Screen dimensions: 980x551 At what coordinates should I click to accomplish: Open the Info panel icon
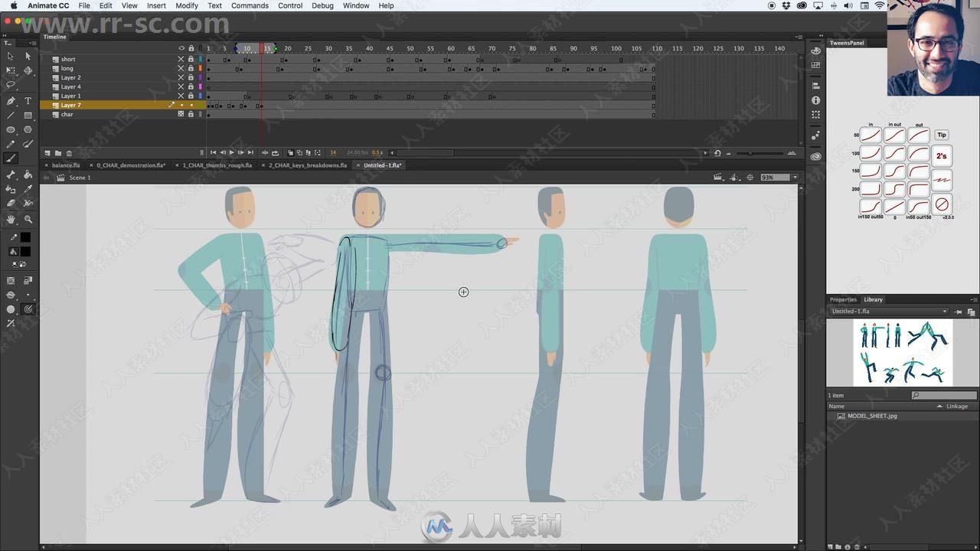[815, 100]
